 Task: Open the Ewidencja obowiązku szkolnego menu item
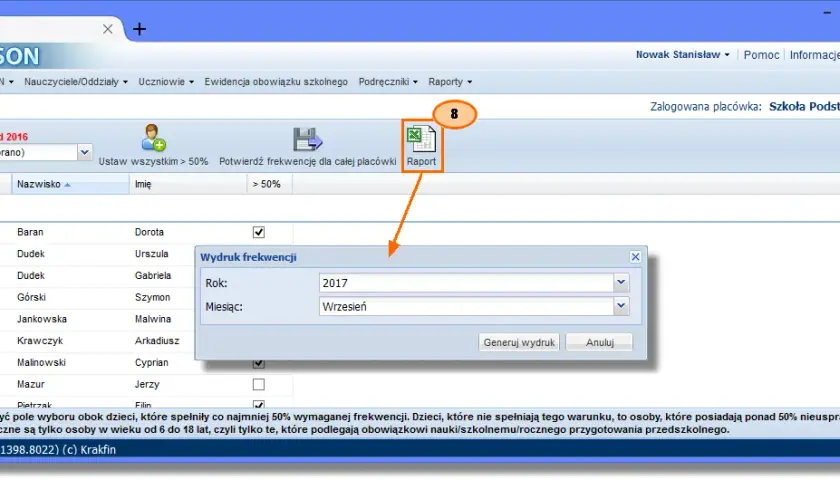click(276, 82)
